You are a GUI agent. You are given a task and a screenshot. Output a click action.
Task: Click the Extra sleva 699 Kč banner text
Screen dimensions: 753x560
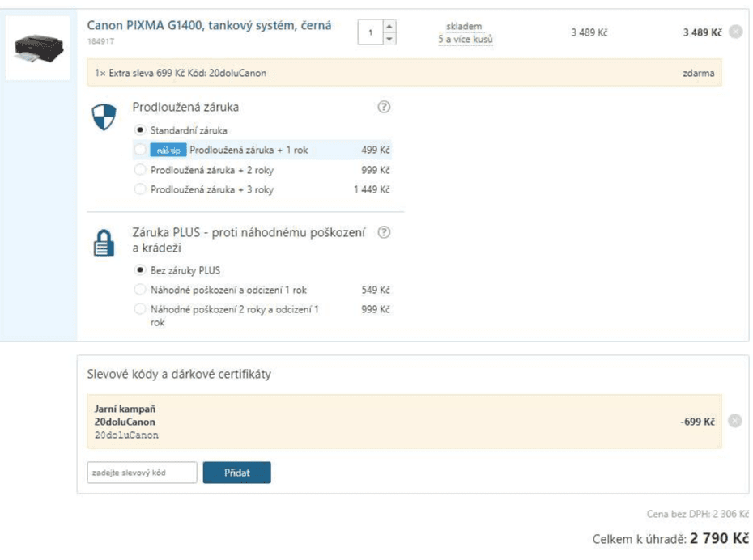181,74
